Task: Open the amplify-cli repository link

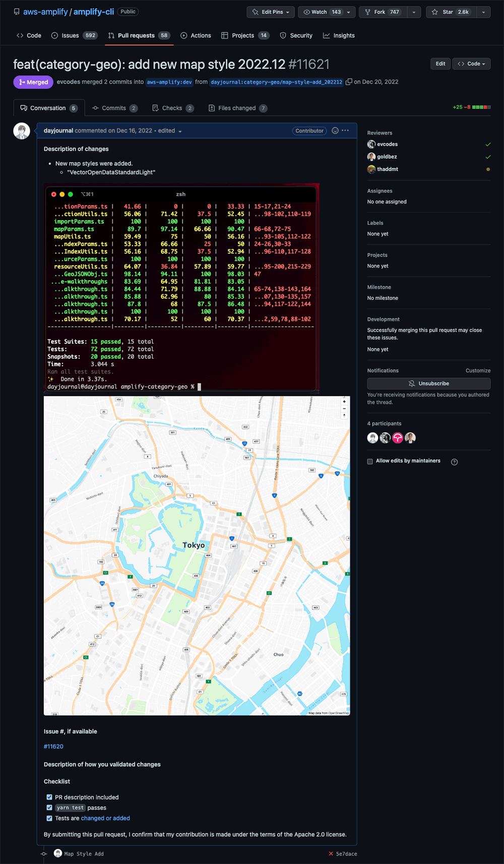Action: (94, 12)
